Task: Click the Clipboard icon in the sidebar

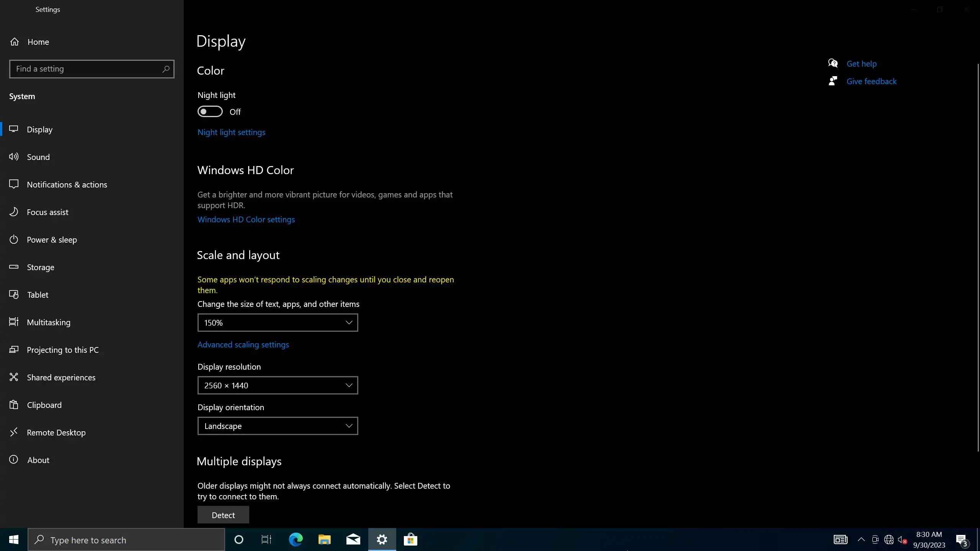Action: point(14,405)
